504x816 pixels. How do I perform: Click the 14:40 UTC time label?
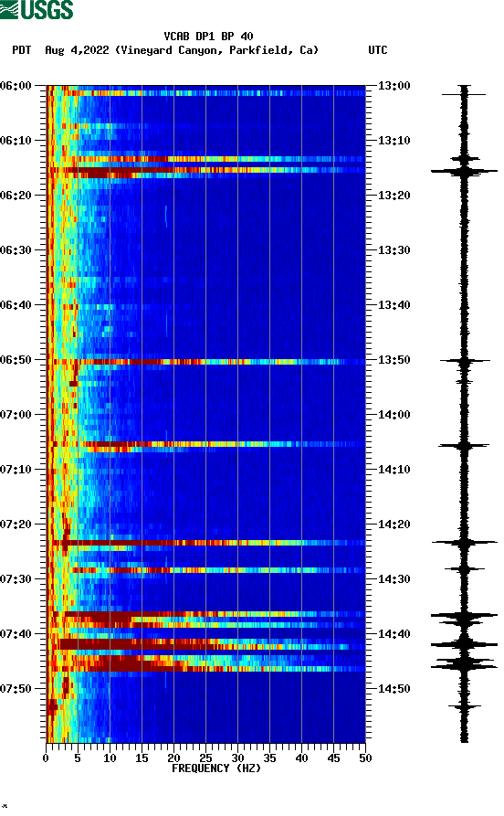(x=394, y=634)
